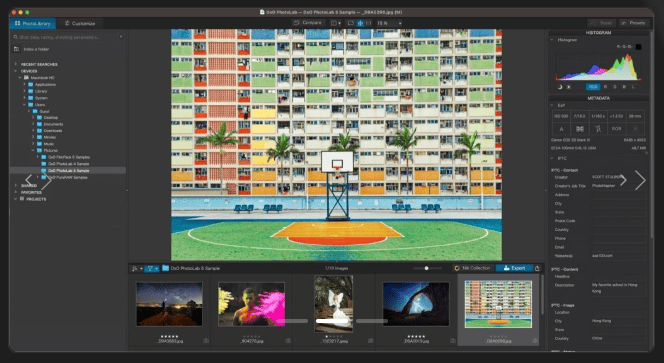Click the camera icon on the rock arch thumbnail
This screenshot has width=664, height=363.
point(453,341)
